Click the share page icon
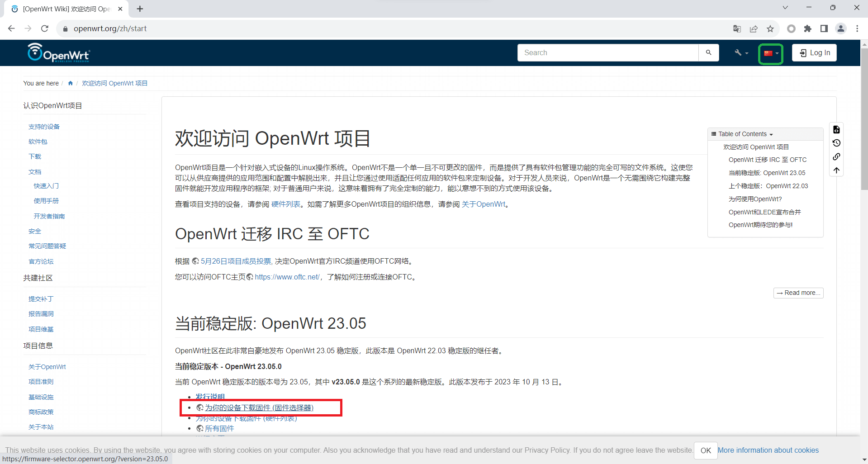868x464 pixels. click(x=754, y=28)
